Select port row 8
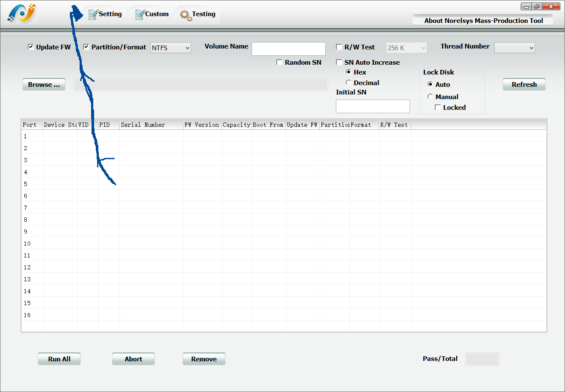This screenshot has height=392, width=565. 284,220
